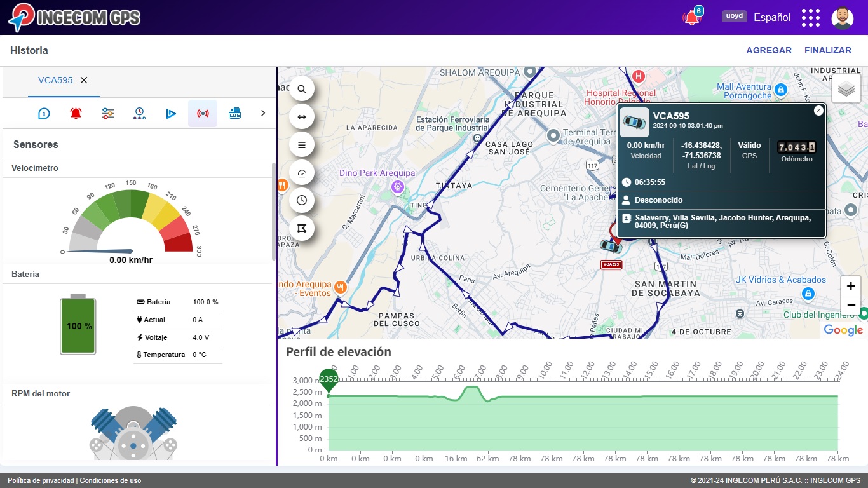Click the map search magnifier button
Screen dimensions: 868x488
(302, 89)
